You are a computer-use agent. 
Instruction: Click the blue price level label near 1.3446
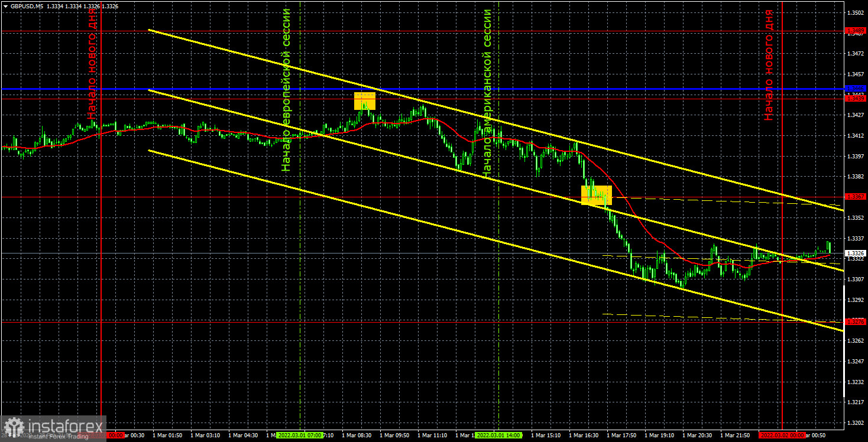856,88
